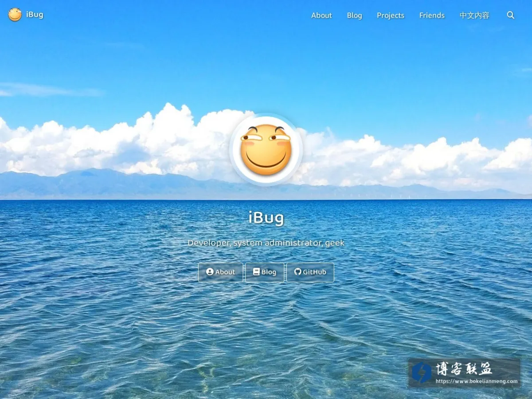Click the Blog button with book icon

pos(265,272)
